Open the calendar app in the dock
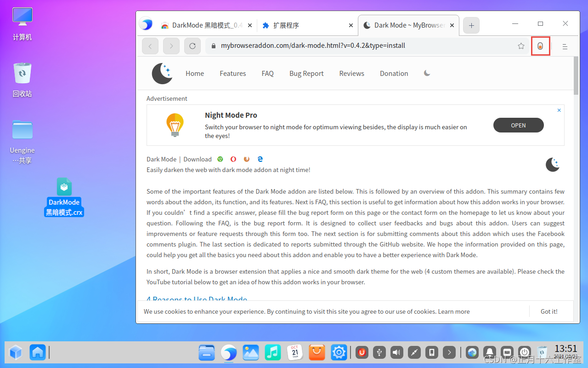The image size is (588, 368). (295, 353)
